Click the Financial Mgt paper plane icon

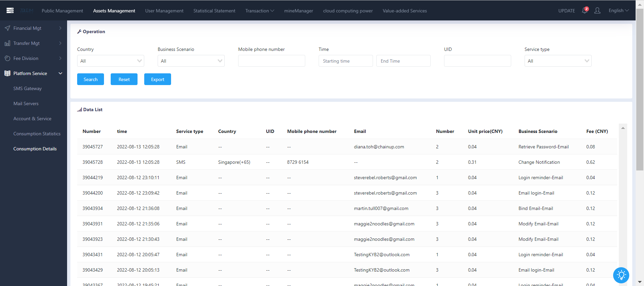(7, 28)
